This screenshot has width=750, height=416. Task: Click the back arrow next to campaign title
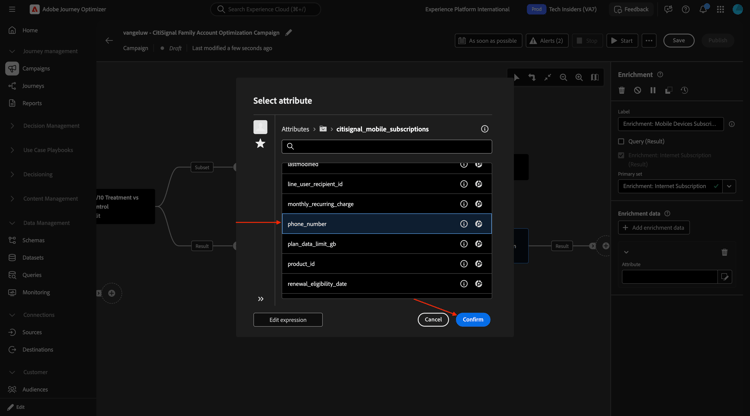[109, 41]
